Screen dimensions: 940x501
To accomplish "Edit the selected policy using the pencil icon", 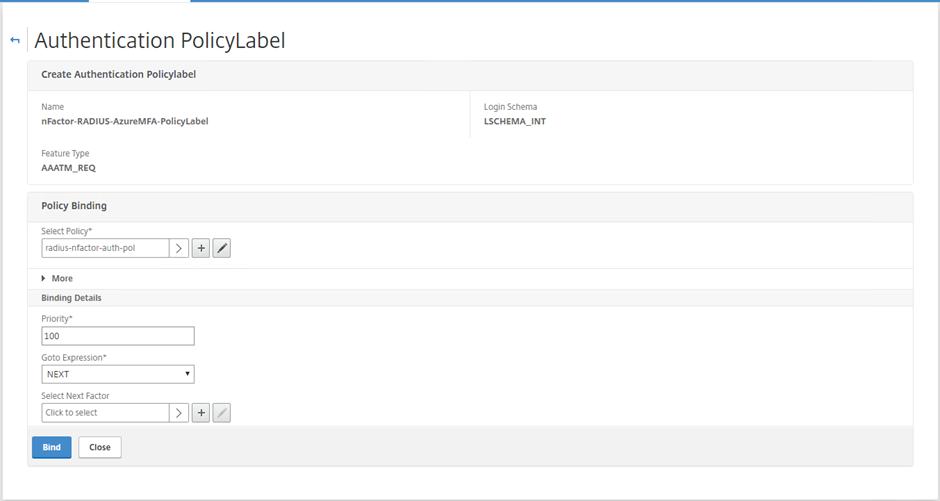I will [222, 248].
